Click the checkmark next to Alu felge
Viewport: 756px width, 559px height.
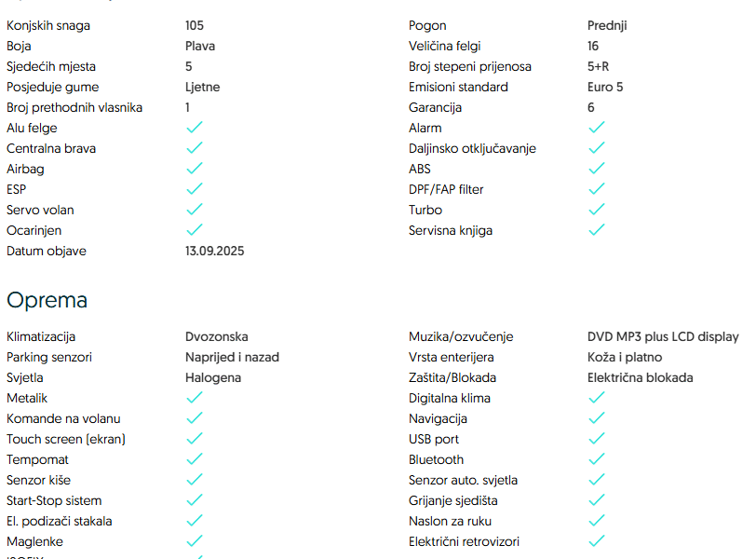195,128
